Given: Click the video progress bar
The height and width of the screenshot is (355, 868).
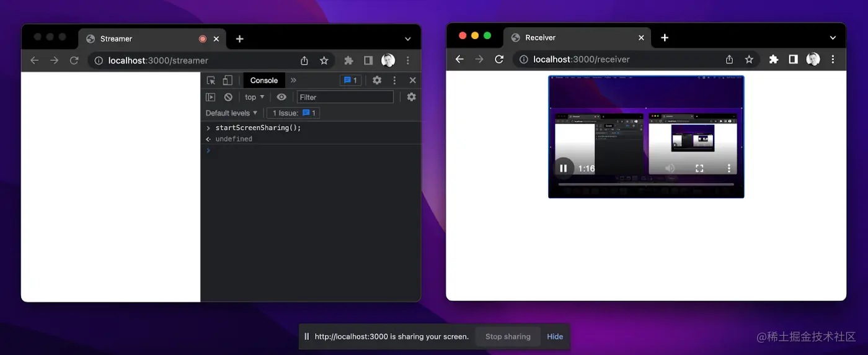Looking at the screenshot, I should pos(646,184).
